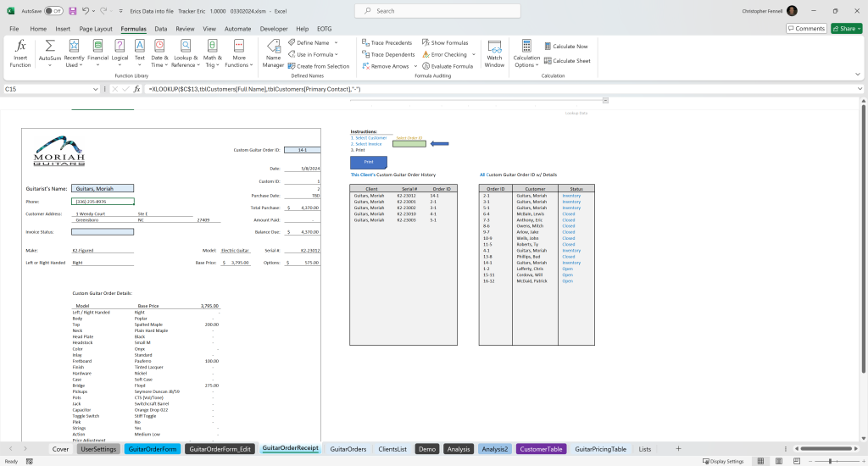The height and width of the screenshot is (466, 868).
Task: Open the More Functions dropdown
Action: pos(239,53)
